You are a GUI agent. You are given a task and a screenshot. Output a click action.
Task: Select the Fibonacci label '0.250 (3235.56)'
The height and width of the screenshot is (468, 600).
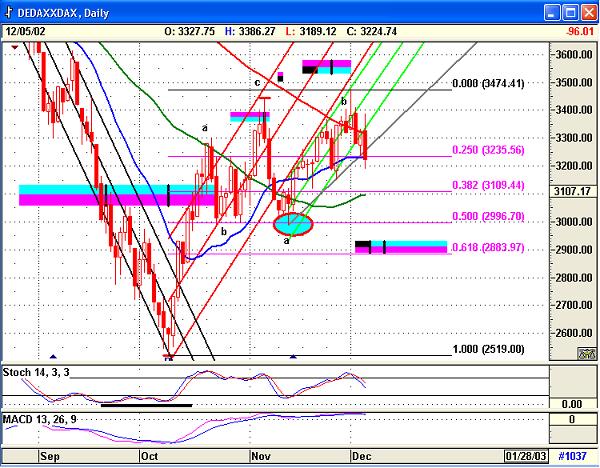(x=488, y=150)
